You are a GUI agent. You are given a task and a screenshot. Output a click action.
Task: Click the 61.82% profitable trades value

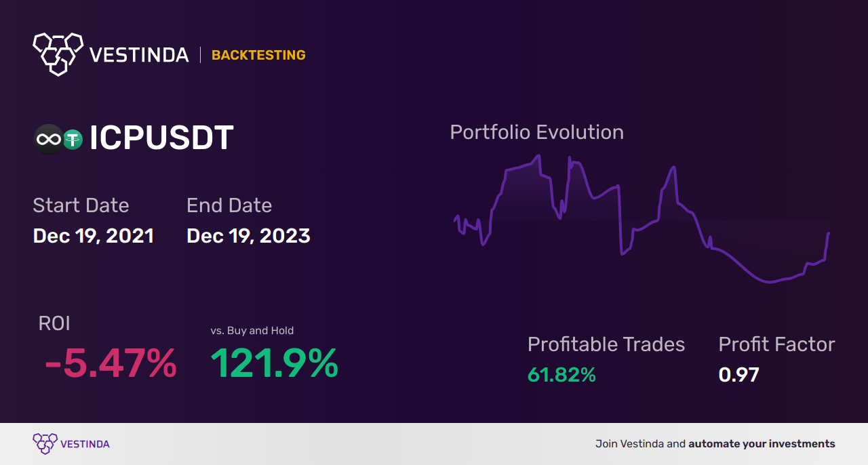tap(561, 374)
